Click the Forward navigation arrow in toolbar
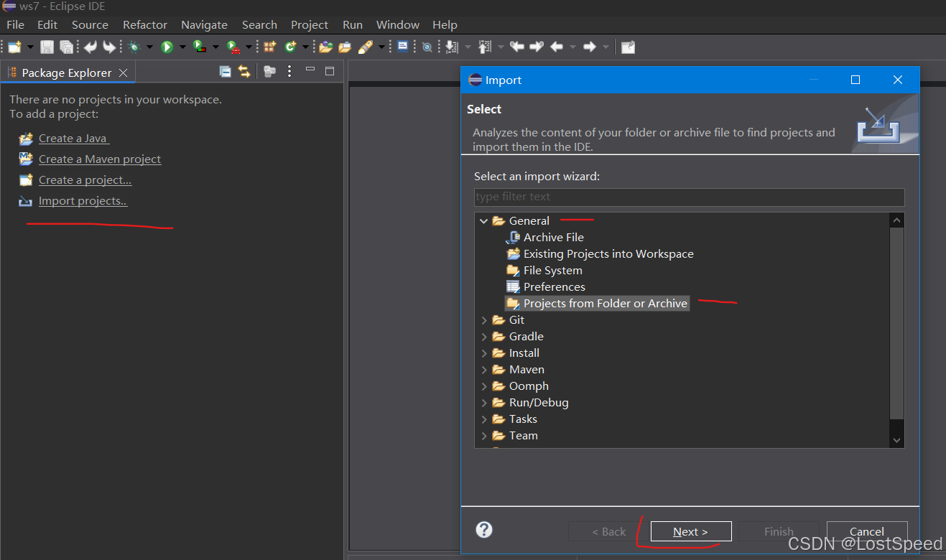This screenshot has height=560, width=946. [589, 47]
